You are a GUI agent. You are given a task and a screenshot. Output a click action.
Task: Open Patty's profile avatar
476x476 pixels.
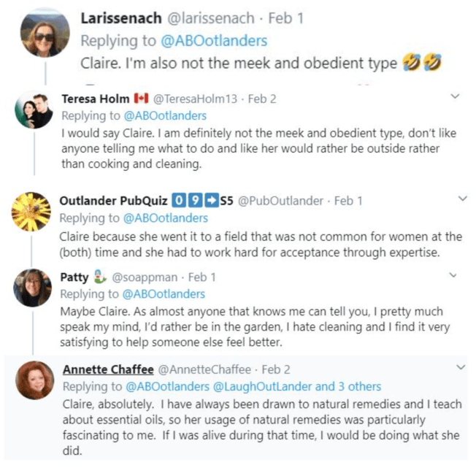[32, 288]
